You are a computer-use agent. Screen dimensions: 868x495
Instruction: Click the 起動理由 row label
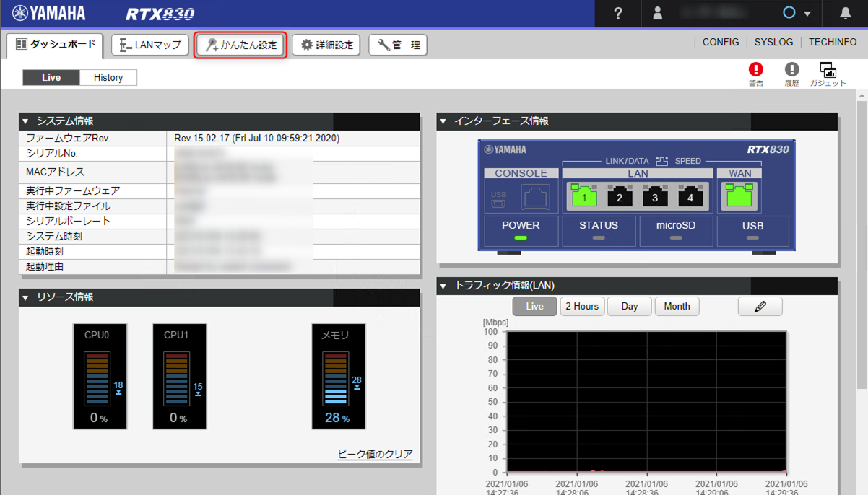(45, 267)
